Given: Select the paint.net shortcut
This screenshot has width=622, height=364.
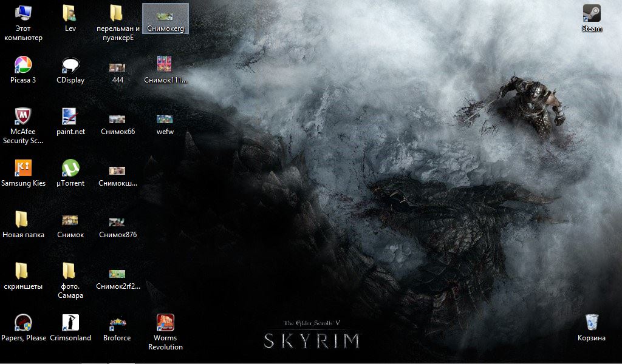Looking at the screenshot, I should tap(70, 121).
